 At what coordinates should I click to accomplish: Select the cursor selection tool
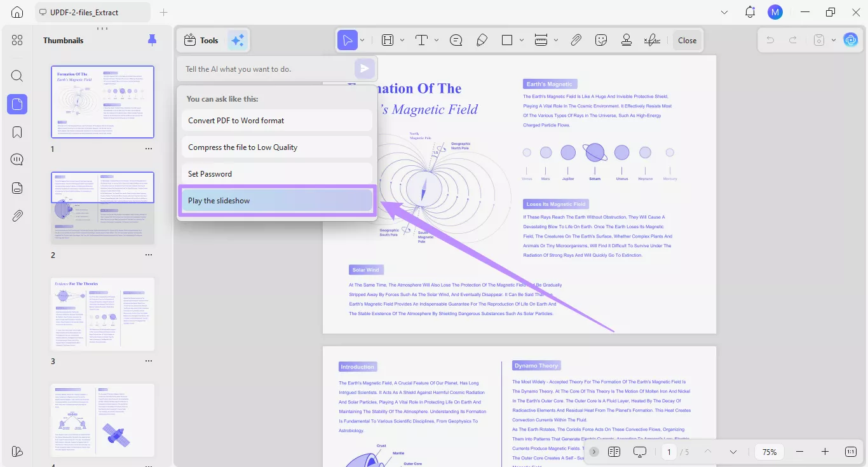coord(347,40)
